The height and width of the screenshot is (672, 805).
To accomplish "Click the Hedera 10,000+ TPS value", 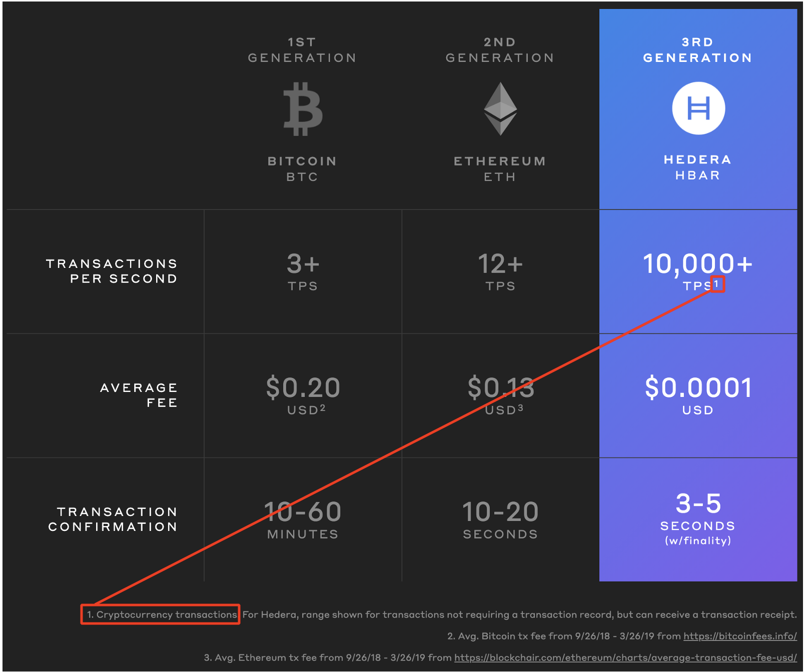I will coord(697,264).
